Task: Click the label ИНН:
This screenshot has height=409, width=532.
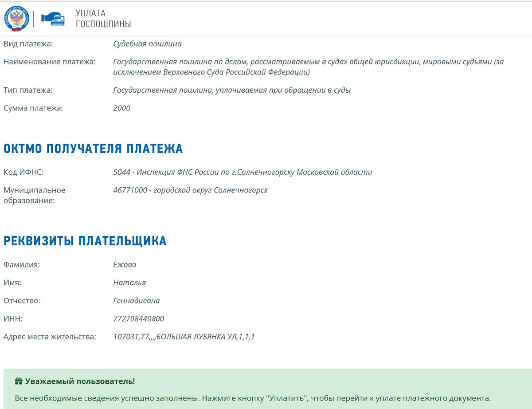Action: tap(13, 319)
